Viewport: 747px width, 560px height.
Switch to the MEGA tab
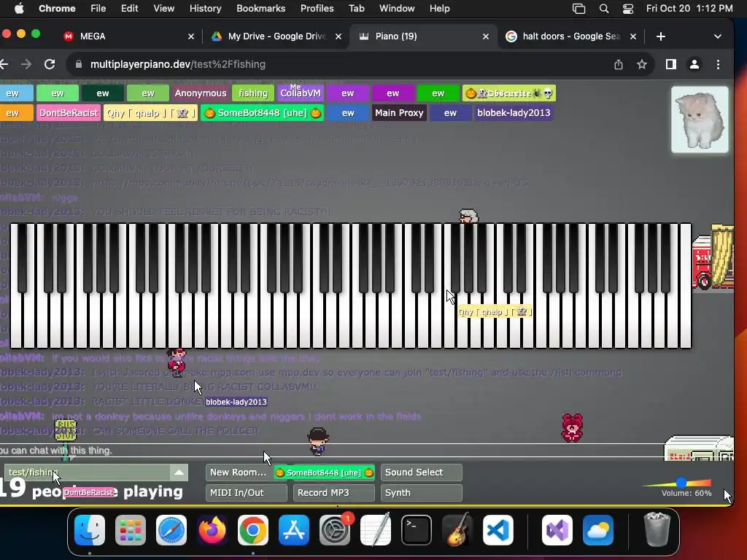128,36
